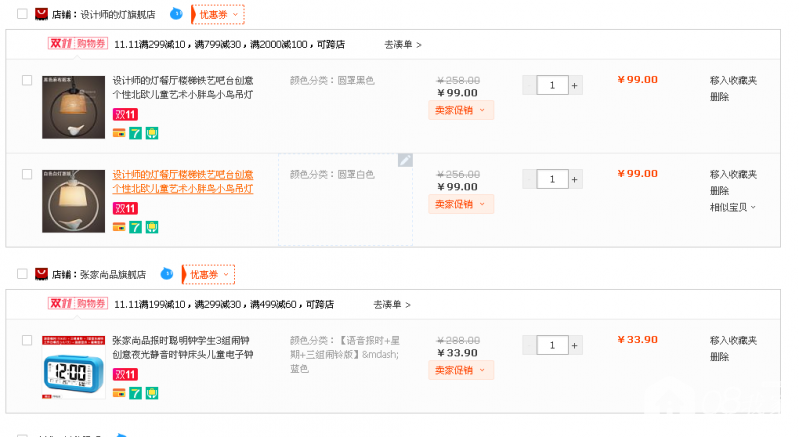
Task: Check the blue alarm clock item checkbox
Action: [x=27, y=340]
